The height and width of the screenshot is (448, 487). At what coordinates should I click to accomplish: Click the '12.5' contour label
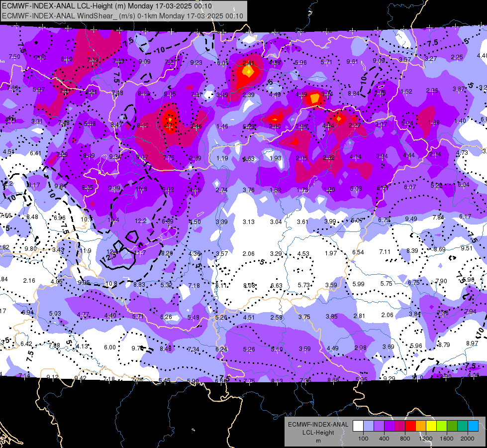(109, 257)
